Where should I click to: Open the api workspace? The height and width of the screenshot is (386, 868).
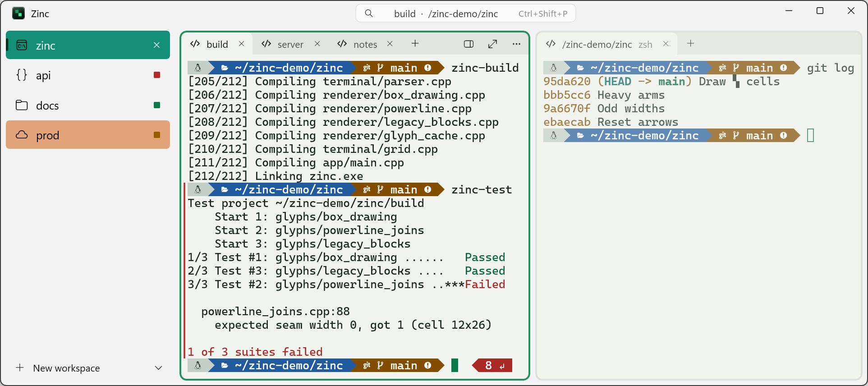coord(88,75)
